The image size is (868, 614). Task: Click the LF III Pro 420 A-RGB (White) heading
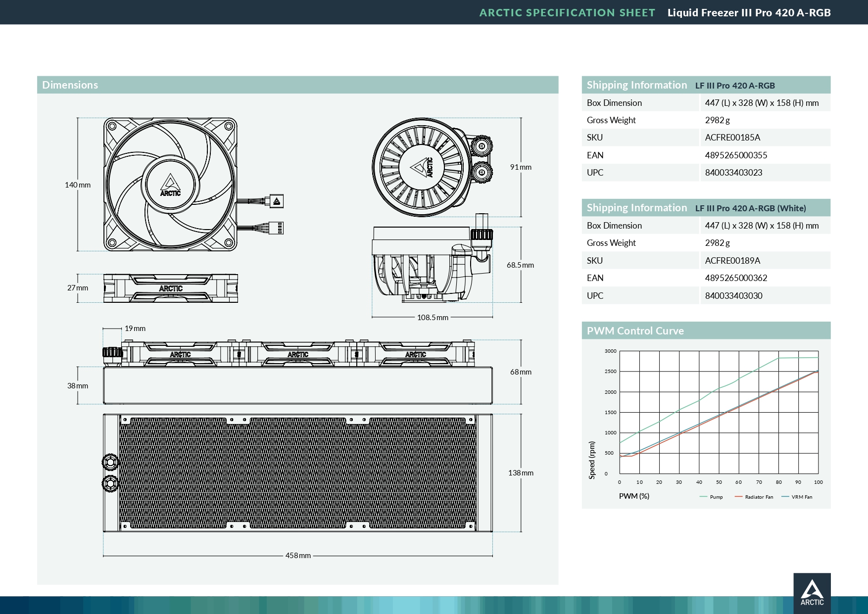click(750, 208)
